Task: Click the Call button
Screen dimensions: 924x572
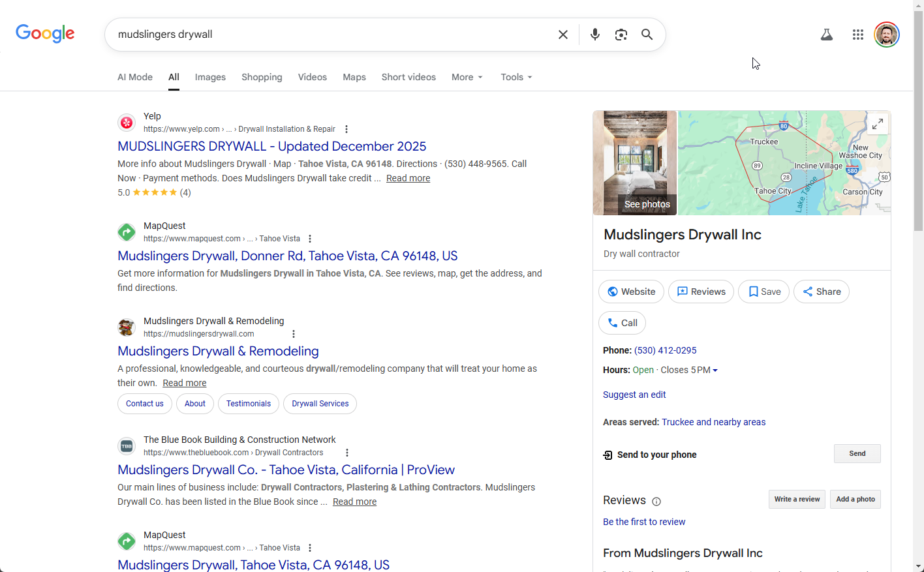Action: click(x=622, y=323)
